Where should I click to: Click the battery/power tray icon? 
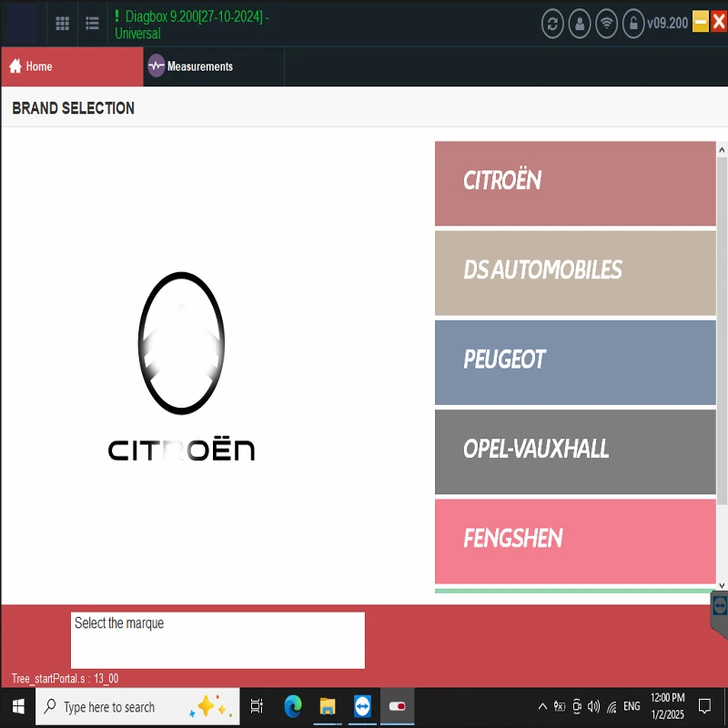559,707
